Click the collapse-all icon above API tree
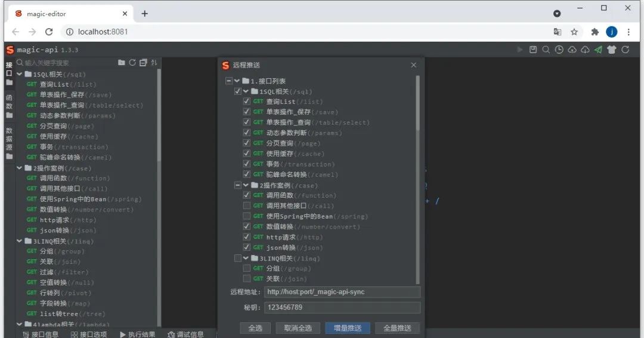Screen dimensions: 644x338 (143, 63)
